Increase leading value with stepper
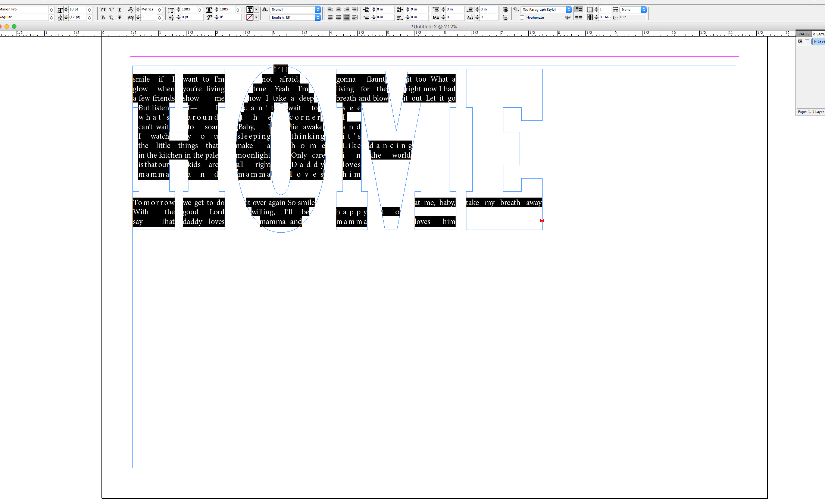The width and height of the screenshot is (825, 504). click(66, 16)
